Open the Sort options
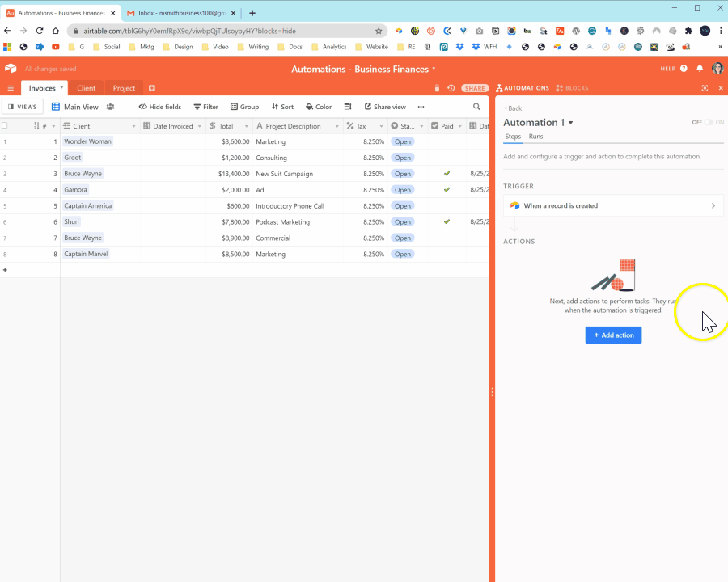The height and width of the screenshot is (582, 728). point(282,106)
